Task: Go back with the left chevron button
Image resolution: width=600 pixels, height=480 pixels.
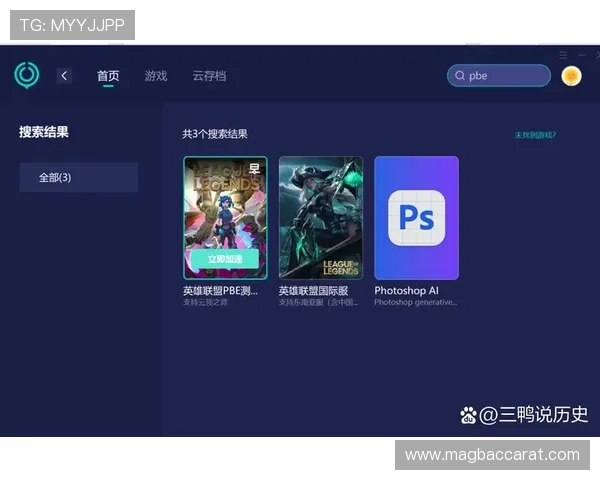Action: [x=64, y=76]
